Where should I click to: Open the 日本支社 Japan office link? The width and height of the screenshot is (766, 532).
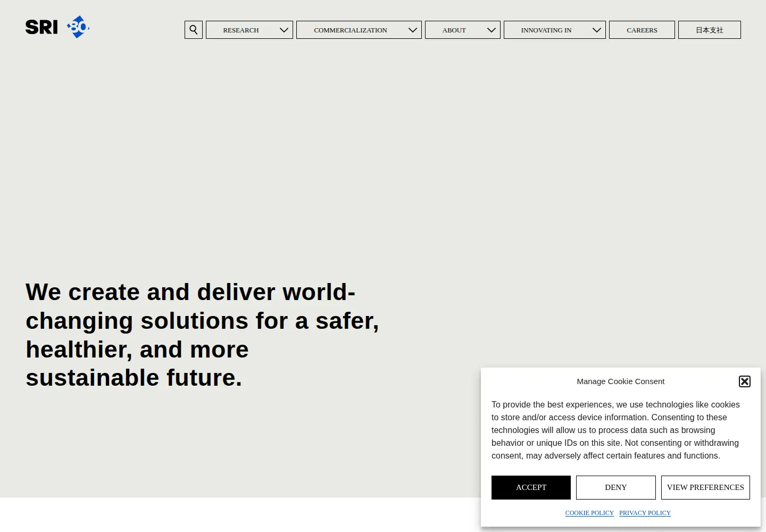point(710,30)
